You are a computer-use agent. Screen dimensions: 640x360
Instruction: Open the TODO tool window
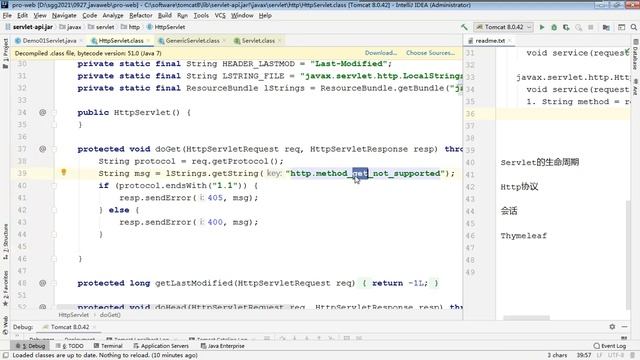(x=70, y=346)
